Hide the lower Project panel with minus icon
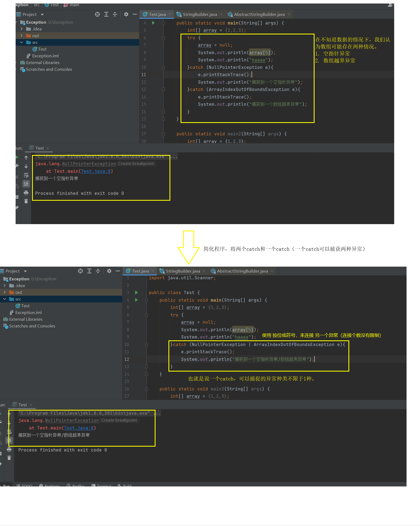Image resolution: width=420 pixels, height=526 pixels. pos(118,271)
